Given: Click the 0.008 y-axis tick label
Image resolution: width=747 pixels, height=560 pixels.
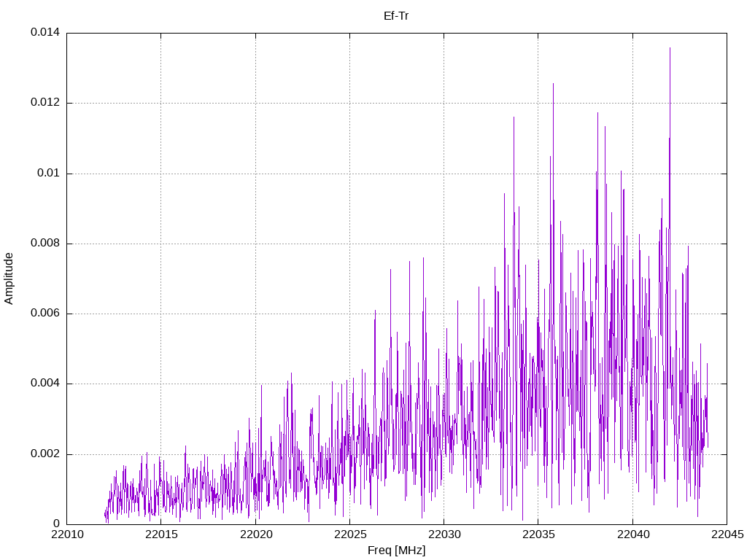Looking at the screenshot, I should (x=45, y=244).
